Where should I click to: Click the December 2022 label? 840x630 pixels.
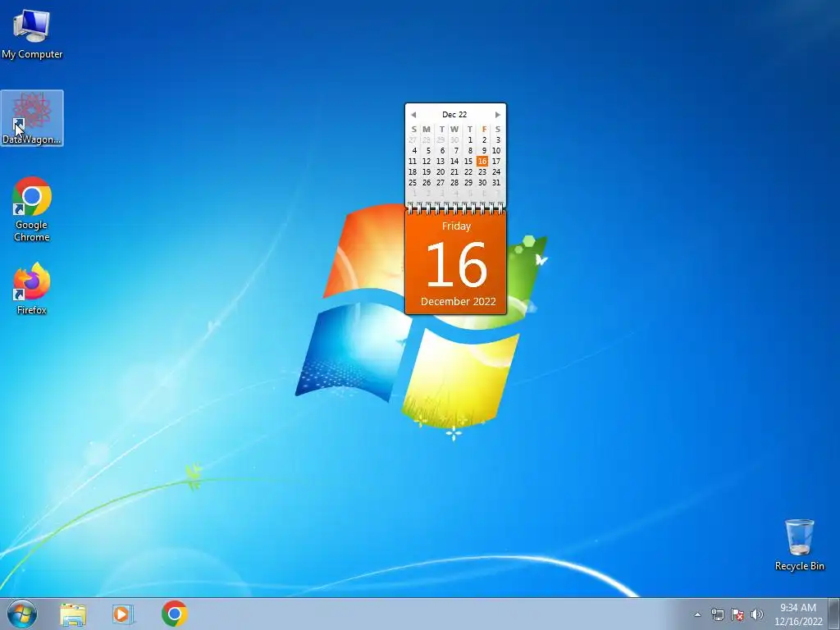point(458,302)
